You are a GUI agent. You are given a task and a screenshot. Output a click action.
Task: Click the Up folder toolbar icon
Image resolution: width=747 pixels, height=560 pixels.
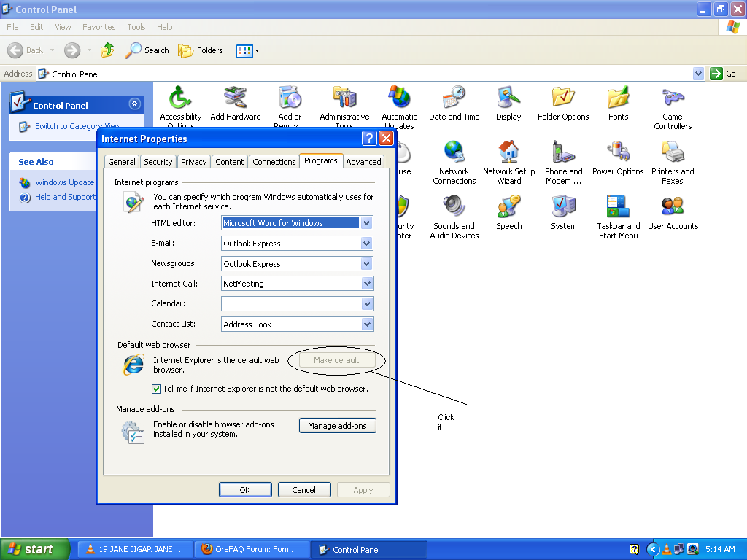[107, 50]
